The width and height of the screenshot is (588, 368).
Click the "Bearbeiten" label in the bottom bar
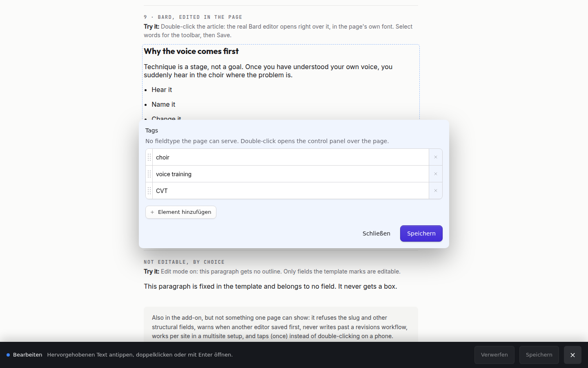[x=27, y=355]
